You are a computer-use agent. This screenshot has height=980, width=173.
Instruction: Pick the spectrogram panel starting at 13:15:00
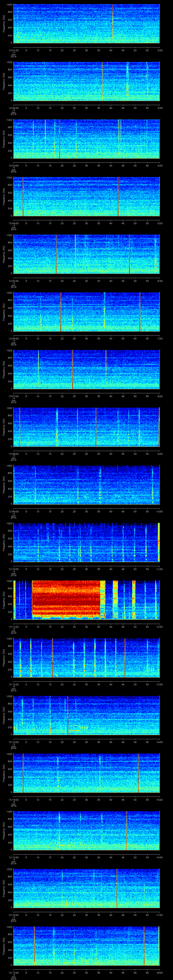[x=87, y=831]
